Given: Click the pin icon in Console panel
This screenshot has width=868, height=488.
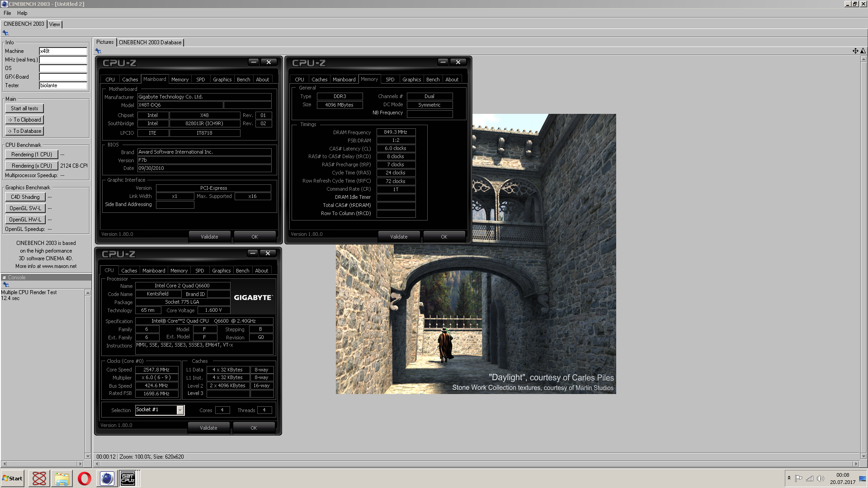Looking at the screenshot, I should [x=6, y=285].
